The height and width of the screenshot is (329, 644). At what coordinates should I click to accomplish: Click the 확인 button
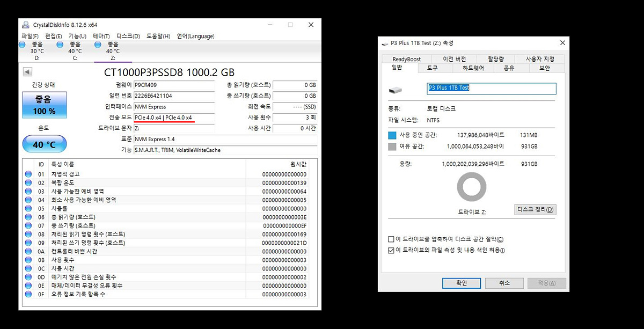click(462, 283)
